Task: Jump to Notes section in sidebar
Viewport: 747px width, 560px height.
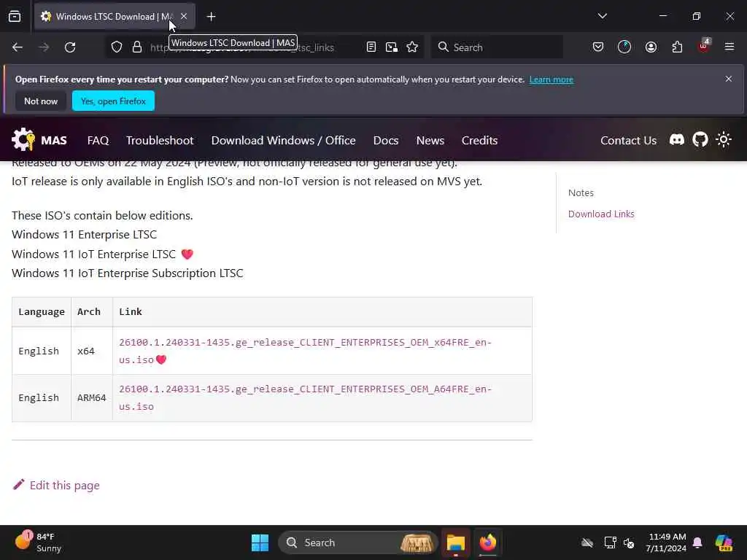Action: point(581,192)
